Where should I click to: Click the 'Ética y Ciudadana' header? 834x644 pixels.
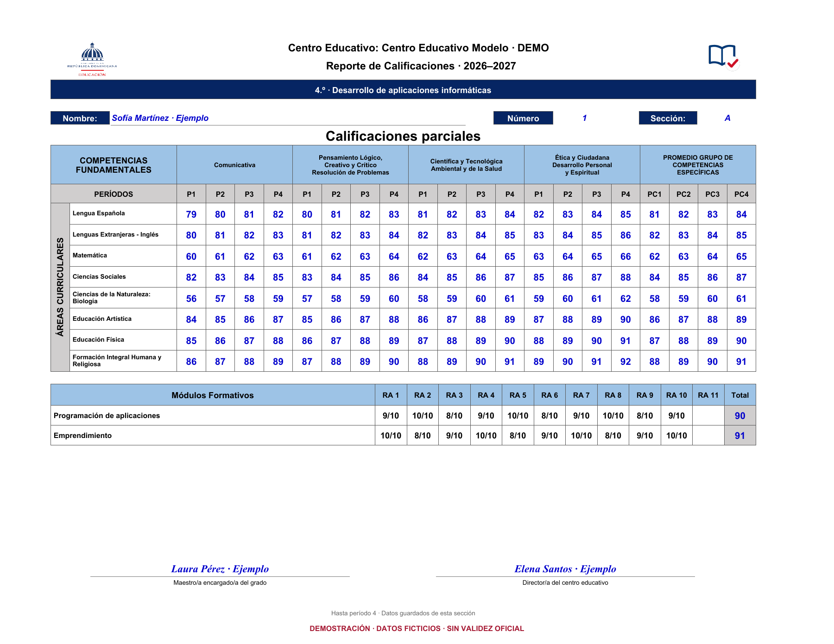pos(582,165)
